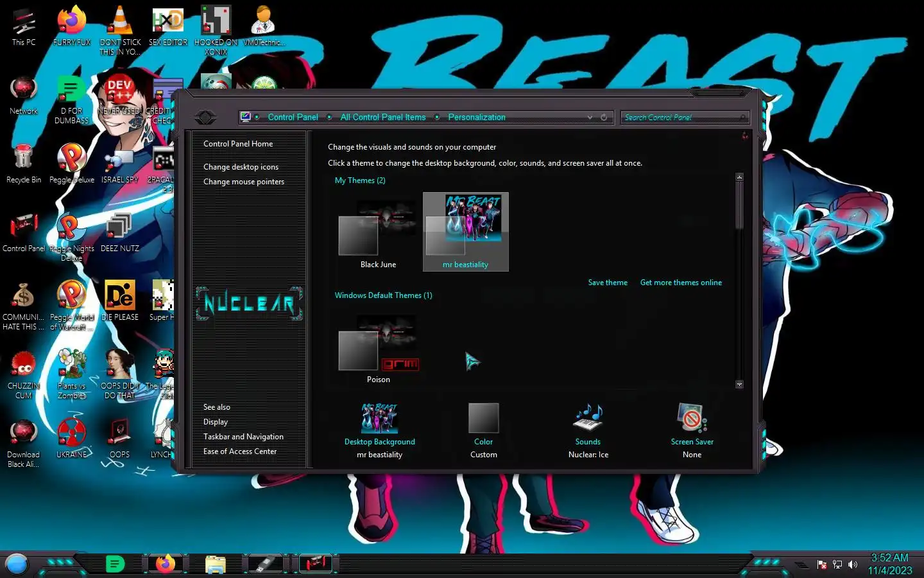Click the themes list scroll-down arrow
The height and width of the screenshot is (578, 924).
(739, 384)
